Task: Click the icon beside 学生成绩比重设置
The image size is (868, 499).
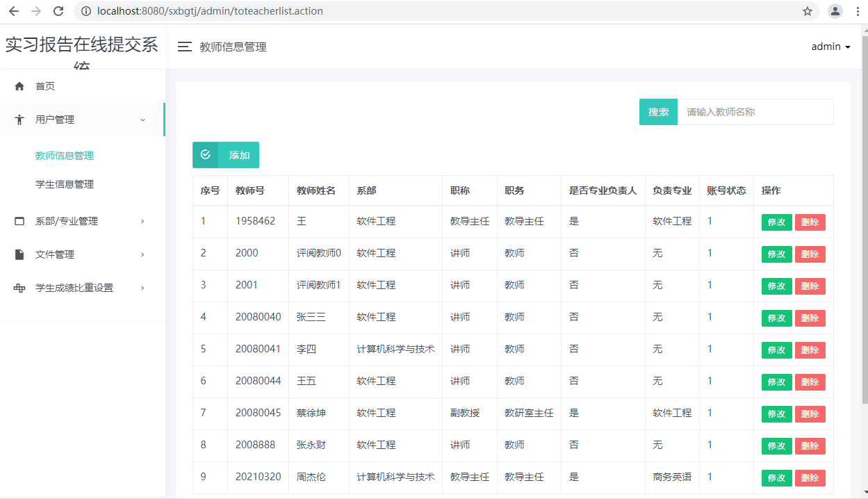Action: [19, 288]
